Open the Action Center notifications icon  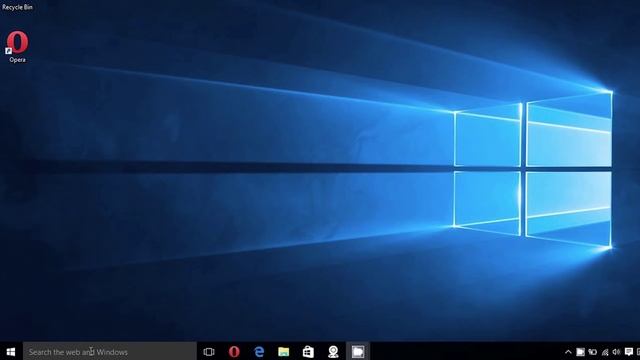[x=629, y=352]
